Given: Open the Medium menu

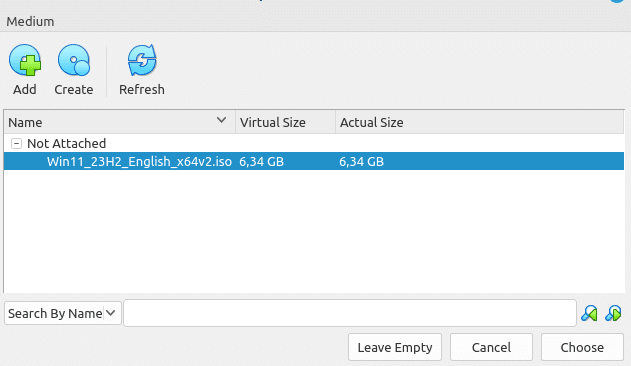Looking at the screenshot, I should 30,21.
